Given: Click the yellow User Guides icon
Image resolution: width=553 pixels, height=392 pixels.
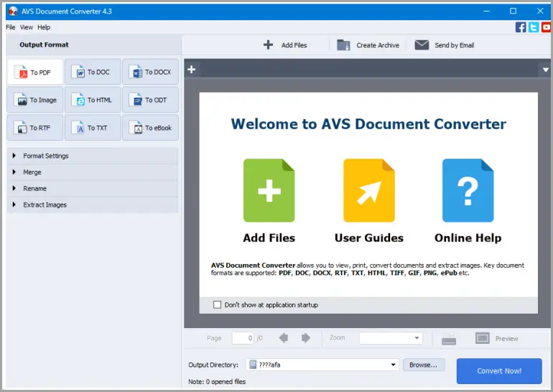Looking at the screenshot, I should [x=369, y=190].
